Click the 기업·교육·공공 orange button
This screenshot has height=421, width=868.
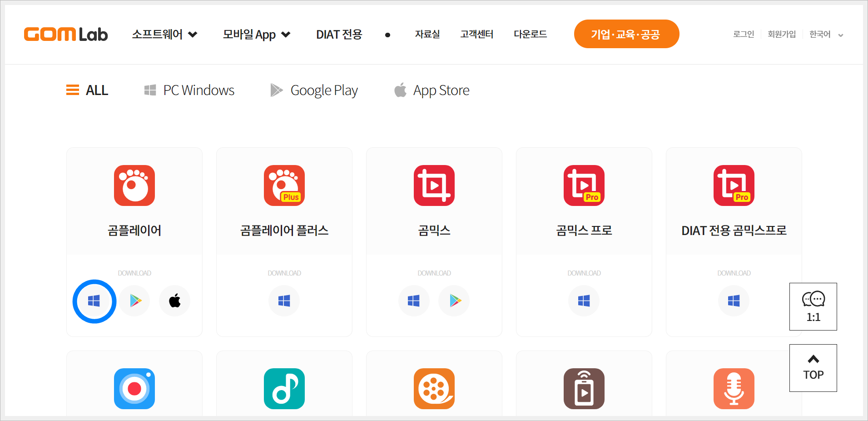click(626, 34)
